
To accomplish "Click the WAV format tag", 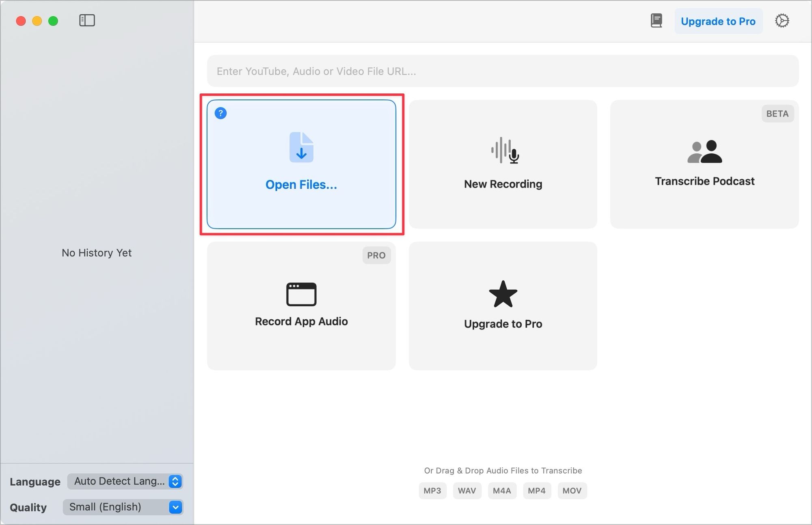I will click(467, 491).
